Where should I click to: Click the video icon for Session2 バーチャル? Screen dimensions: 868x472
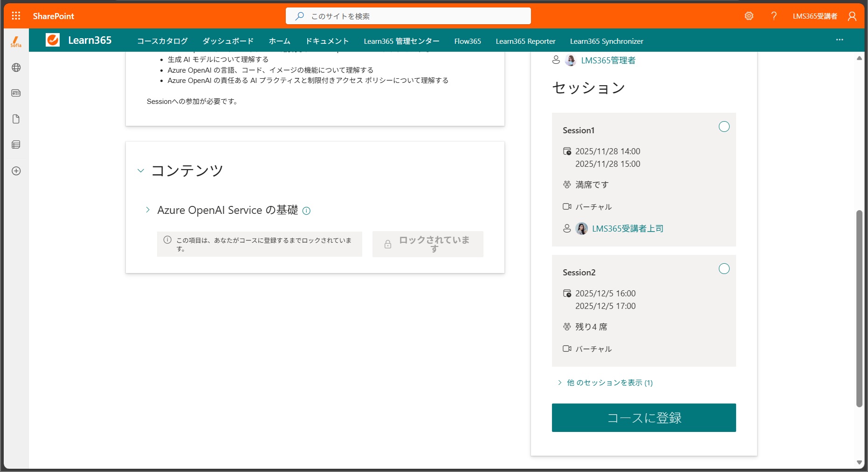(x=567, y=349)
